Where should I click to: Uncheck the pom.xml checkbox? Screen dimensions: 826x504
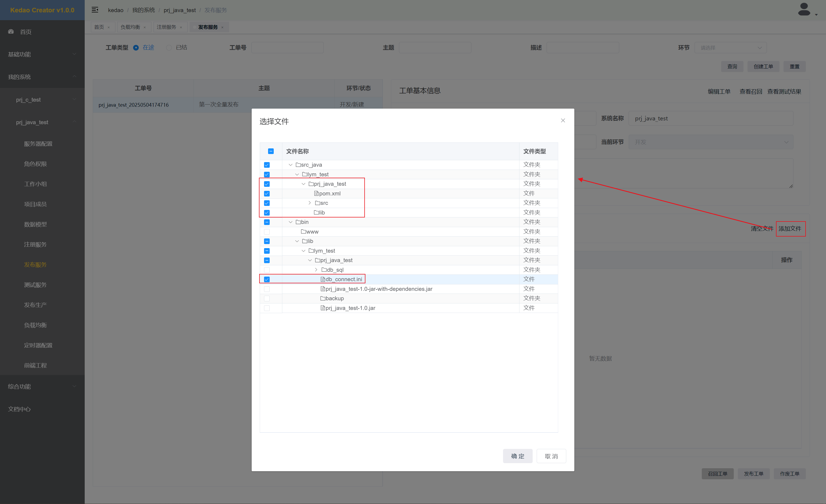pyautogui.click(x=267, y=194)
